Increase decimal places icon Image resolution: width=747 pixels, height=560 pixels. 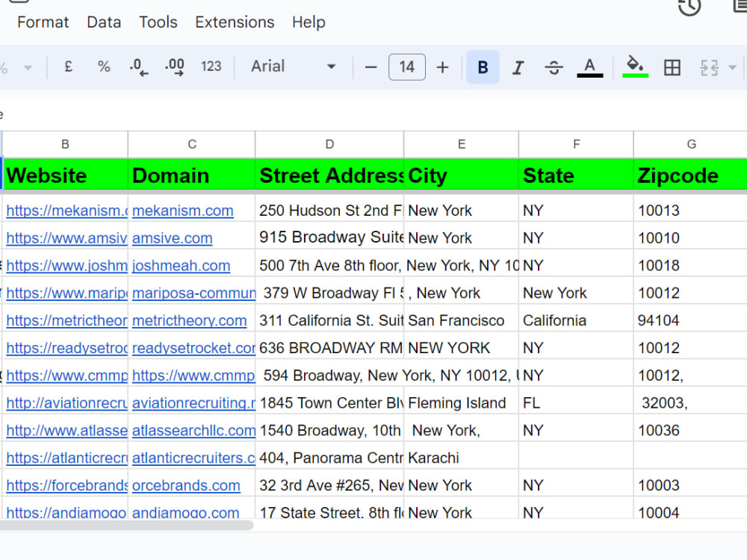[175, 66]
